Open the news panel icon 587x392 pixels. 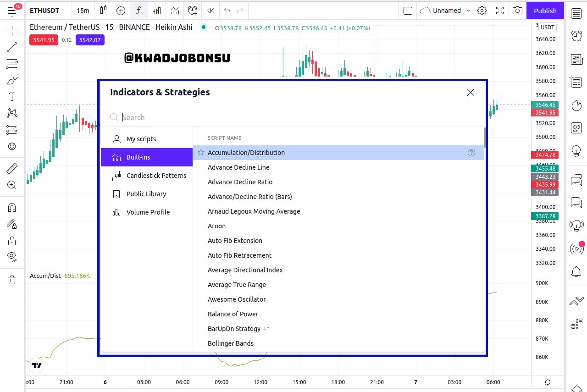[576, 59]
